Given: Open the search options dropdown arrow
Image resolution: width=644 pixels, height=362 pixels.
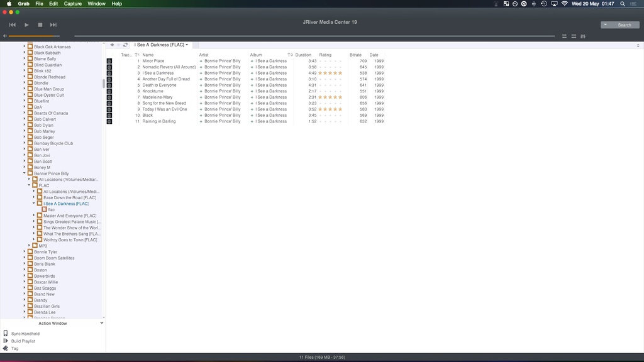Looking at the screenshot, I should tap(606, 25).
